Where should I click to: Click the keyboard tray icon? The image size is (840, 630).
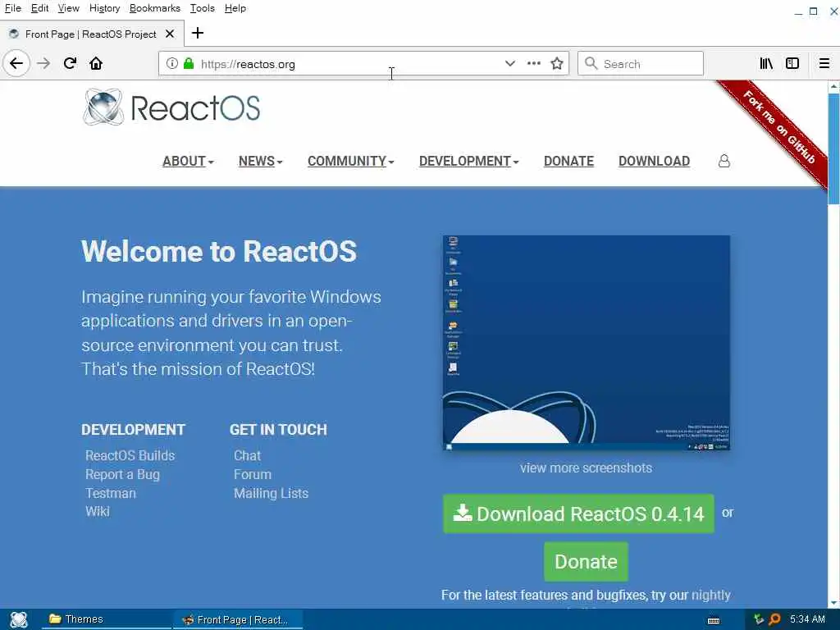(714, 620)
